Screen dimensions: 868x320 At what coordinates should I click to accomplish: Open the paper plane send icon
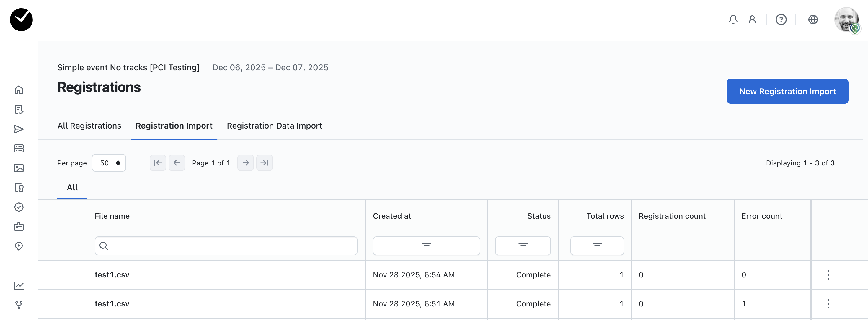tap(19, 129)
